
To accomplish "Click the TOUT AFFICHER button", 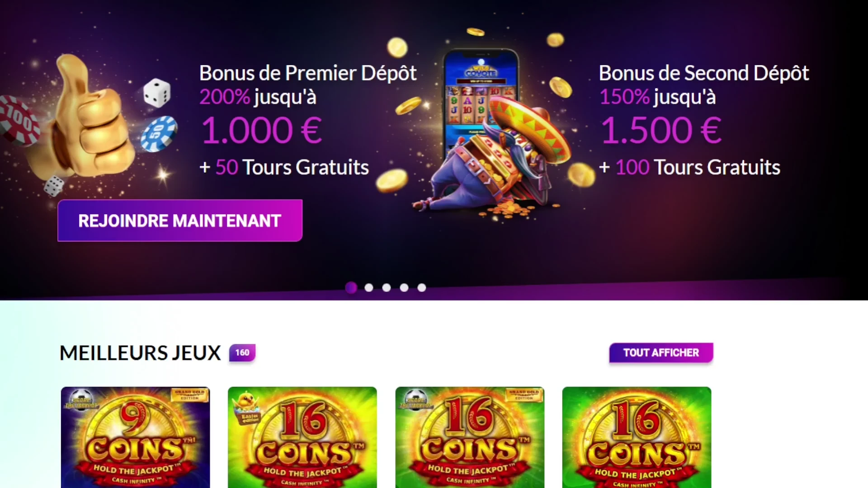I will tap(661, 352).
